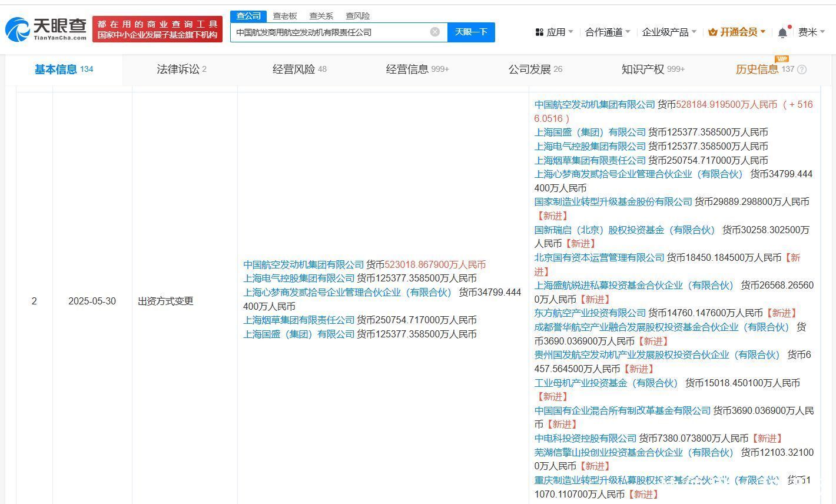
Task: Open 上海心梦商发贰拾号 link in after-change column
Action: click(x=639, y=174)
